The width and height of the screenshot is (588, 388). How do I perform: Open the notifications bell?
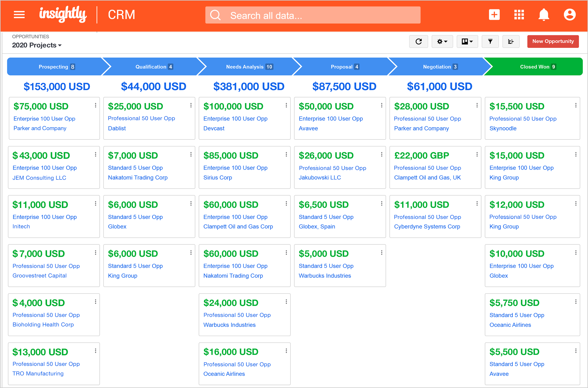coord(544,15)
